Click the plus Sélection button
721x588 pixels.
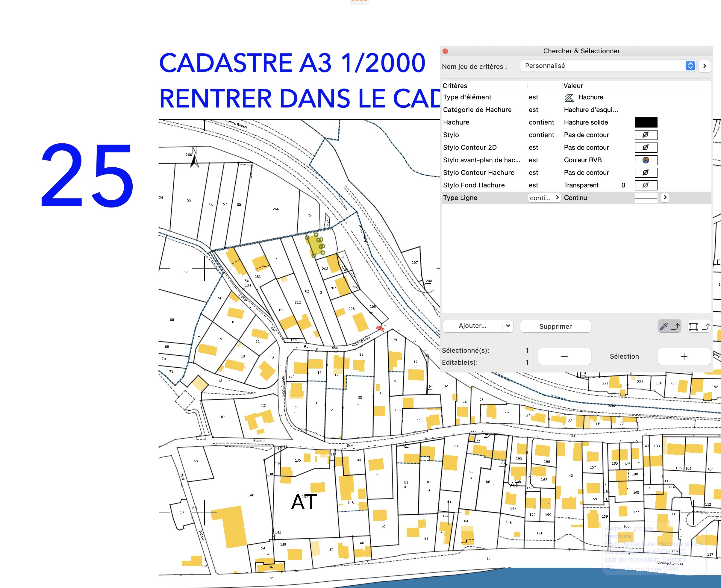coord(684,356)
